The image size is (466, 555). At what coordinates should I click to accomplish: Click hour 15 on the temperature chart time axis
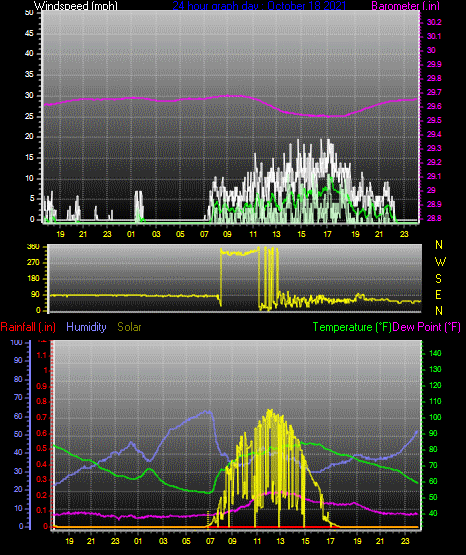point(305,541)
